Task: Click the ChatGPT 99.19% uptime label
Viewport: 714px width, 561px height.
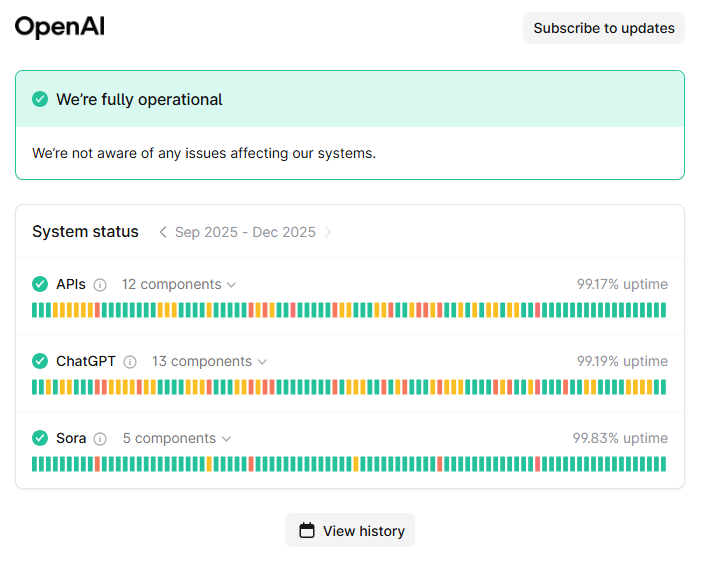Action: (x=622, y=361)
